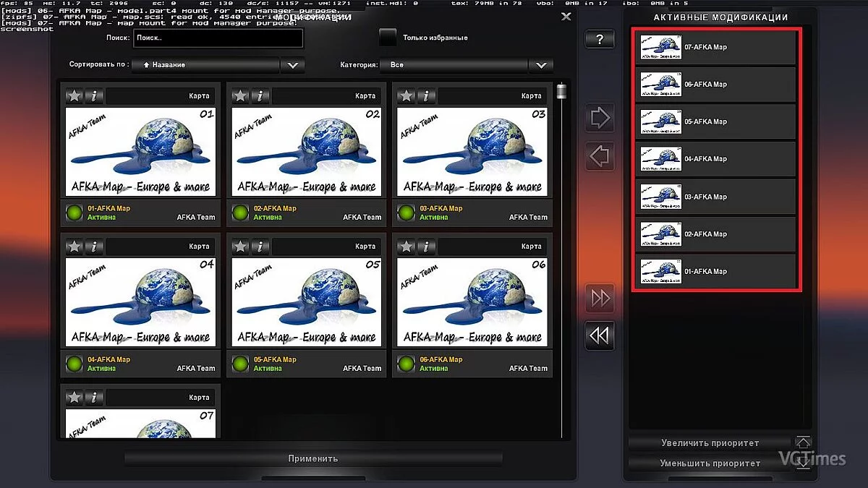Click the single right arrow activate button
868x488 pixels.
click(600, 118)
